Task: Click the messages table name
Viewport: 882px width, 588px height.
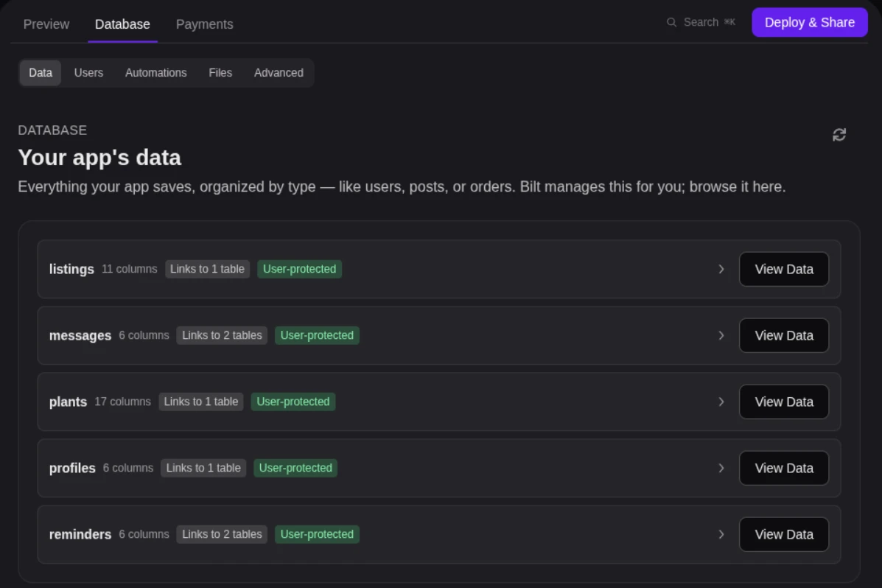Action: (x=80, y=336)
